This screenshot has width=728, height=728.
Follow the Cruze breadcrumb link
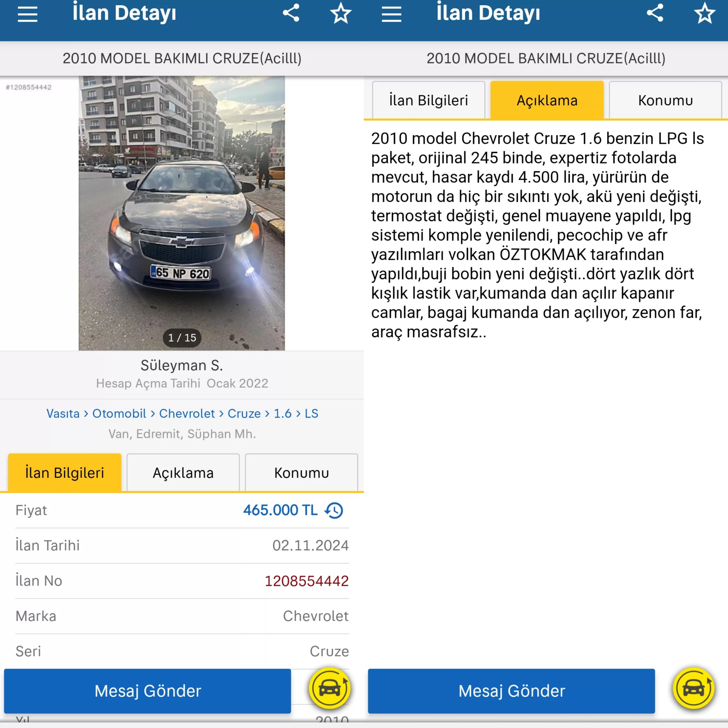tap(244, 413)
